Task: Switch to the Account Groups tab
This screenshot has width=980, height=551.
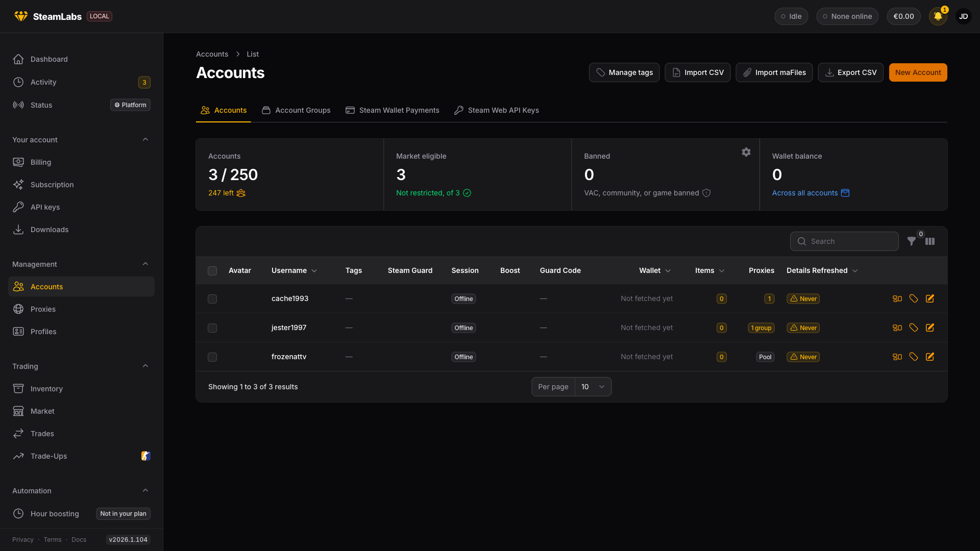Action: tap(296, 110)
